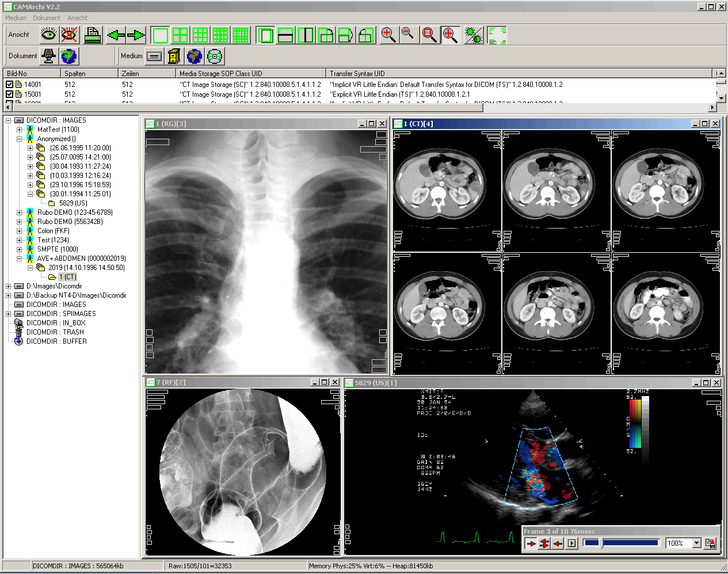Select the 1 (CT) series in tree
The width and height of the screenshot is (728, 574).
[67, 277]
